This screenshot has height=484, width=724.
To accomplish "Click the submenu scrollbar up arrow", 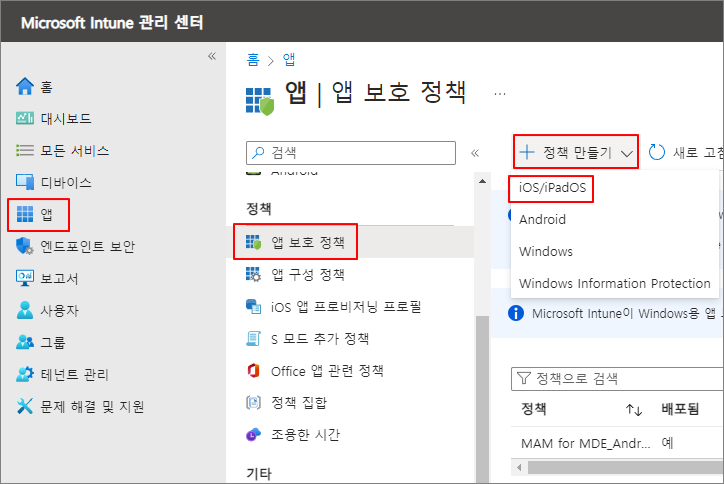I will [483, 181].
